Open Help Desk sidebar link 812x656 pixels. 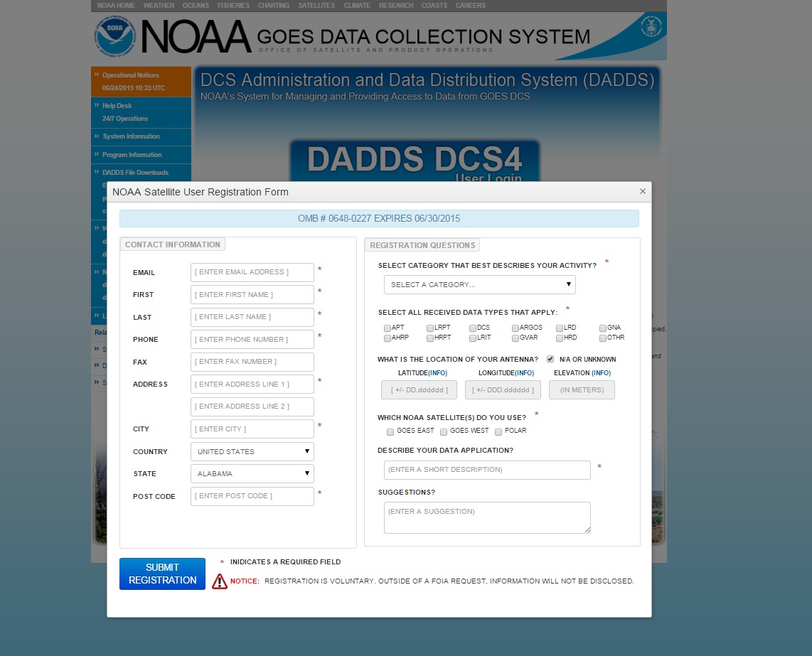coord(117,106)
